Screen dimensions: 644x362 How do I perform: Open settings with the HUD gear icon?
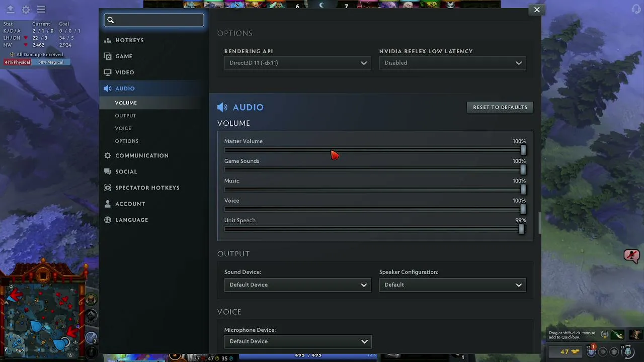coord(26,10)
